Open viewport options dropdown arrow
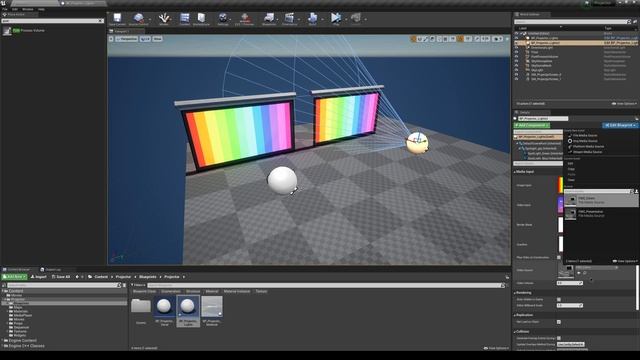Viewport: 640px width, 360px height. 111,39
